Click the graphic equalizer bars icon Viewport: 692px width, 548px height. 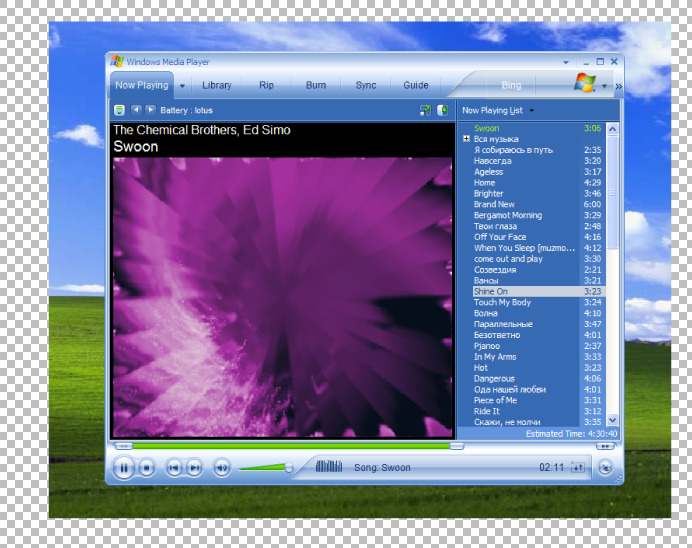click(x=329, y=466)
